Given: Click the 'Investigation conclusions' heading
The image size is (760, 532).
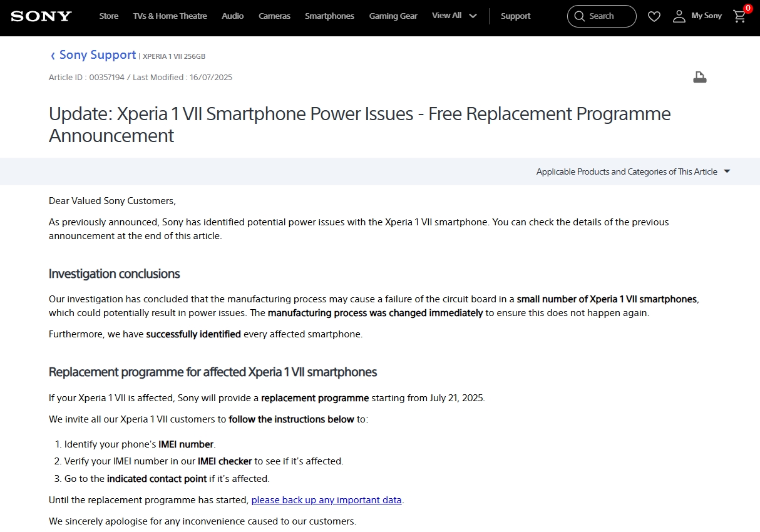Looking at the screenshot, I should pos(115,274).
